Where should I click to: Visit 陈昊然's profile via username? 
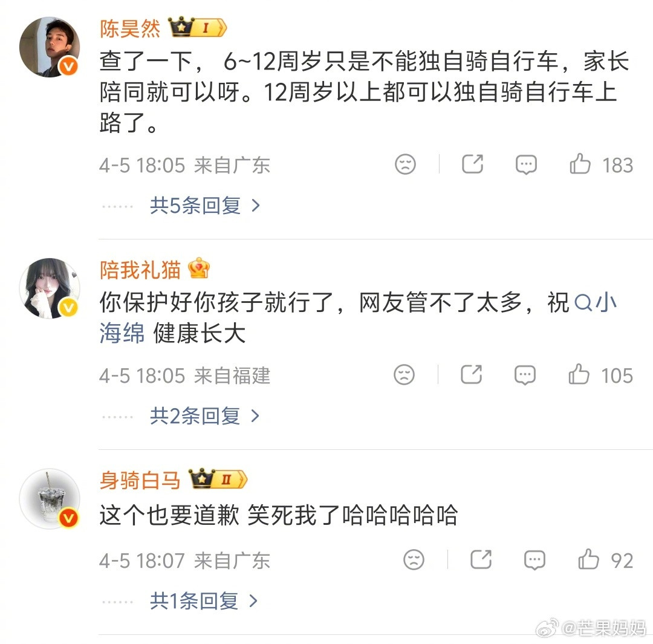(x=129, y=28)
